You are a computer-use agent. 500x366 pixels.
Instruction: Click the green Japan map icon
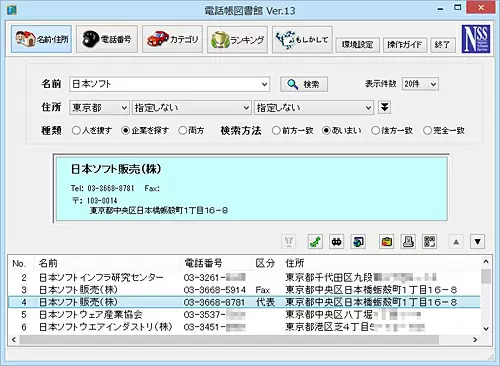click(x=315, y=242)
